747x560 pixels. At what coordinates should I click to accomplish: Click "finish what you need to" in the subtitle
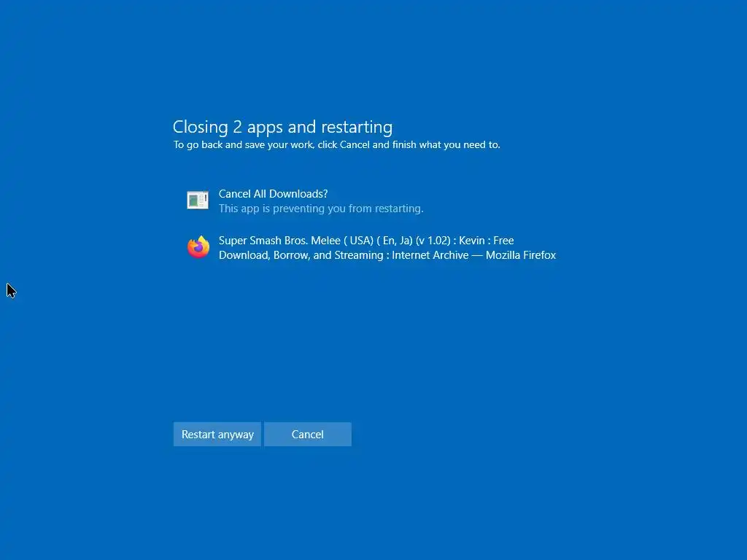pos(446,145)
